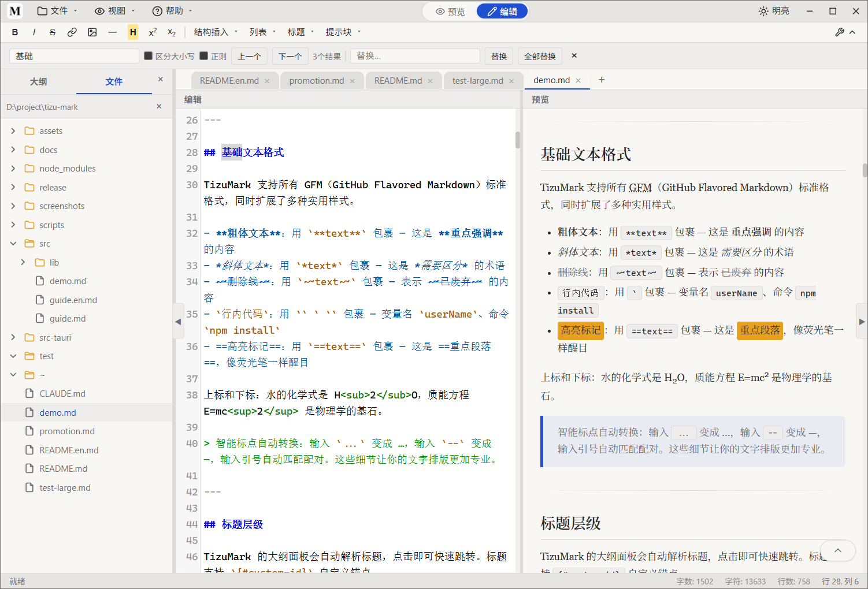868x589 pixels.
Task: Apply italic formatting from toolbar
Action: point(34,32)
